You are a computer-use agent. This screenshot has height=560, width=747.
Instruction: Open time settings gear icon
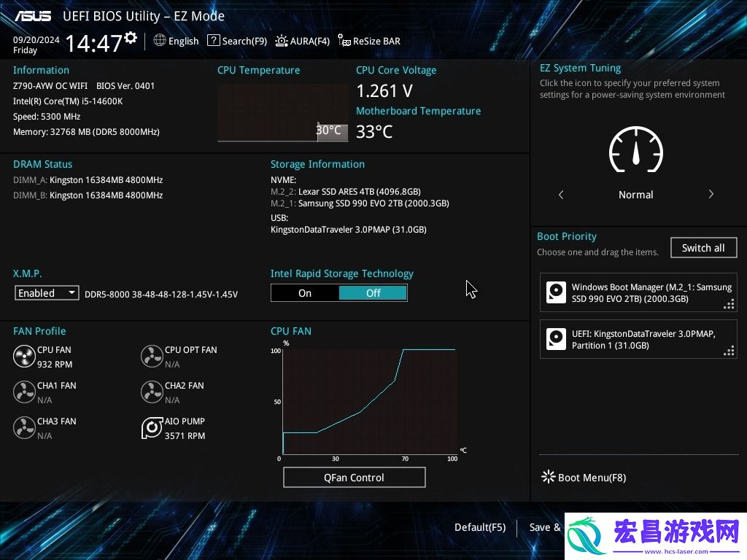coord(131,38)
